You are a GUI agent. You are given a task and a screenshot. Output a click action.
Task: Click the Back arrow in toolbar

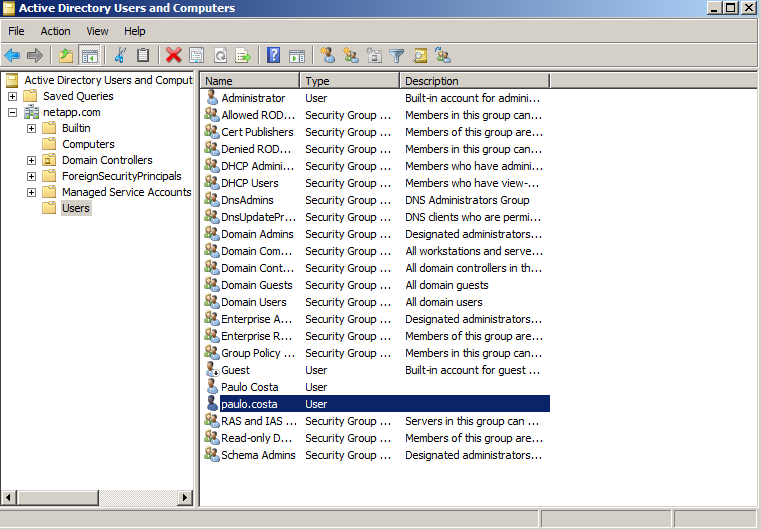click(x=13, y=56)
